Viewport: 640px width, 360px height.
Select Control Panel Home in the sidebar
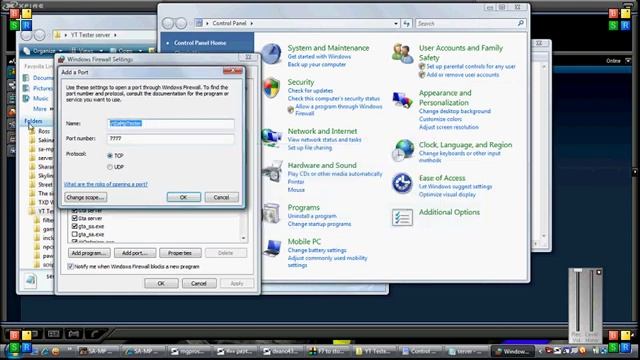tap(200, 43)
